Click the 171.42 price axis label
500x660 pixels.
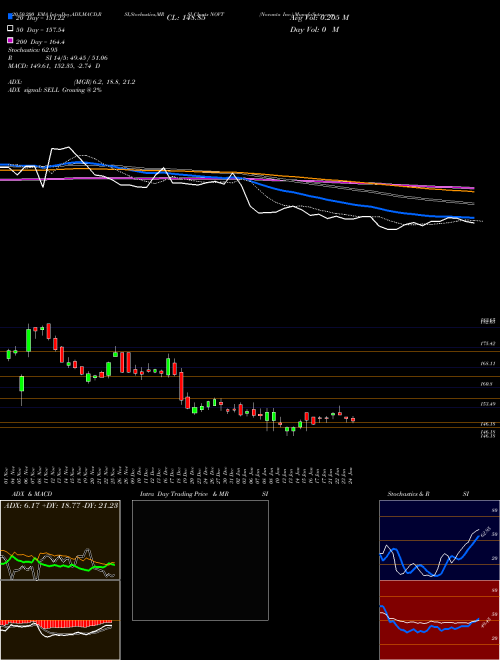(x=488, y=344)
